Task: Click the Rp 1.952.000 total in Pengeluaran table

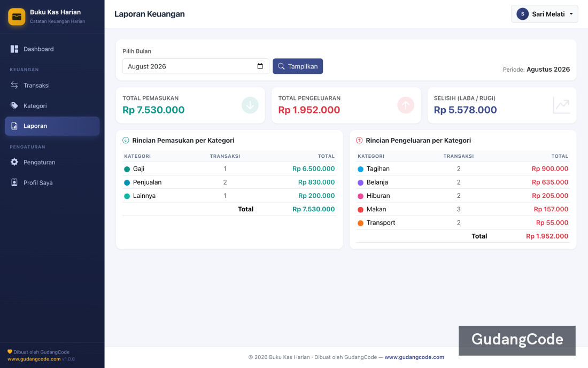Action: click(x=547, y=236)
